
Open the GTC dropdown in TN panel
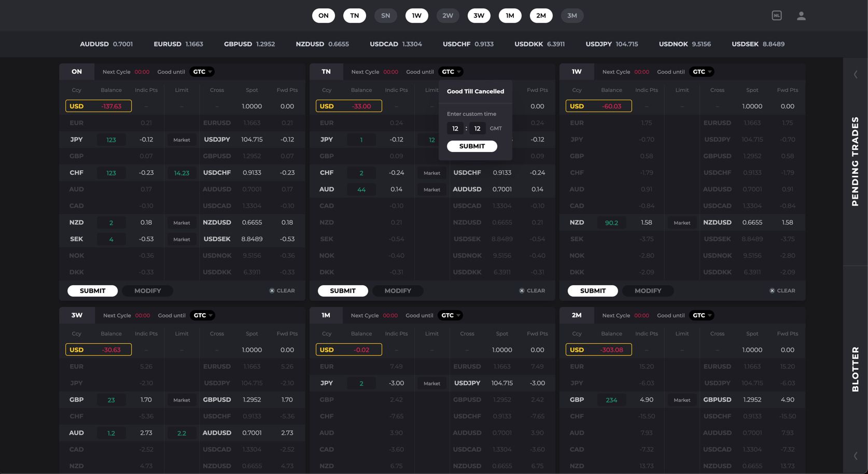coord(451,72)
